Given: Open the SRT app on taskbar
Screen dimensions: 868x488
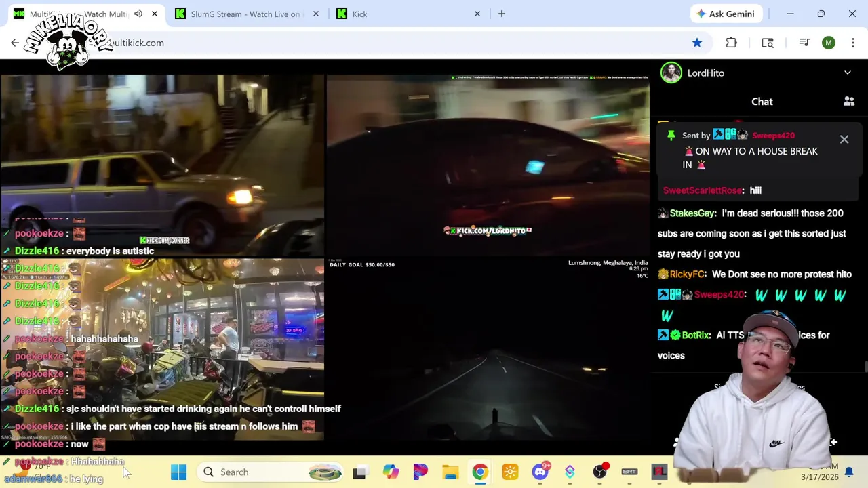Looking at the screenshot, I should pyautogui.click(x=629, y=472).
